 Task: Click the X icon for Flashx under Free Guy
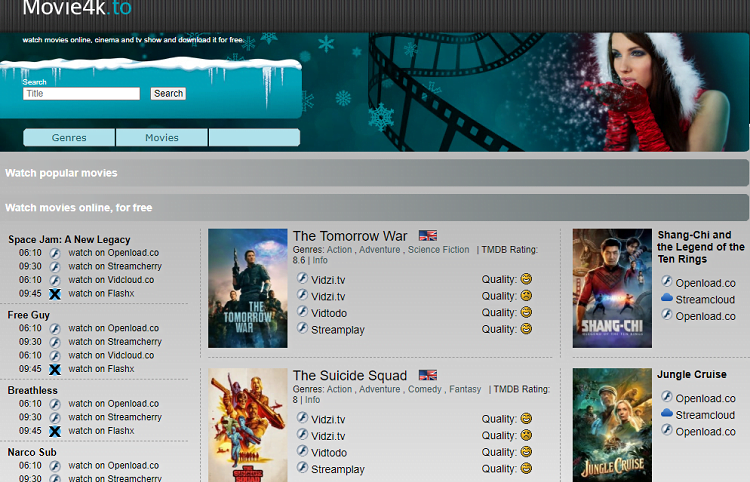[55, 370]
